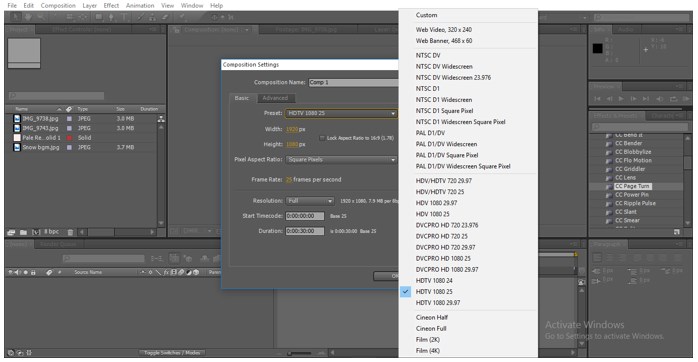The height and width of the screenshot is (362, 698).
Task: Select the Type (T) tool
Action: click(x=124, y=17)
